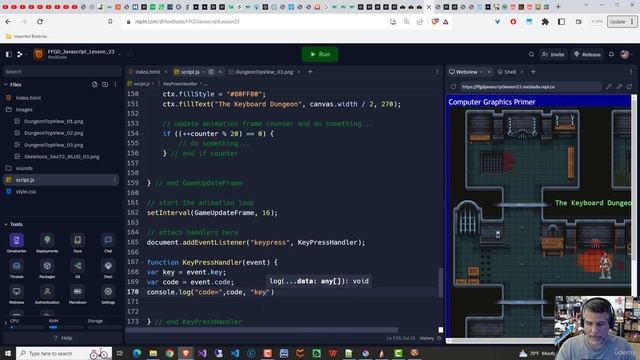Click the search magnifier icon in header
This screenshot has width=640, height=360.
click(x=531, y=54)
